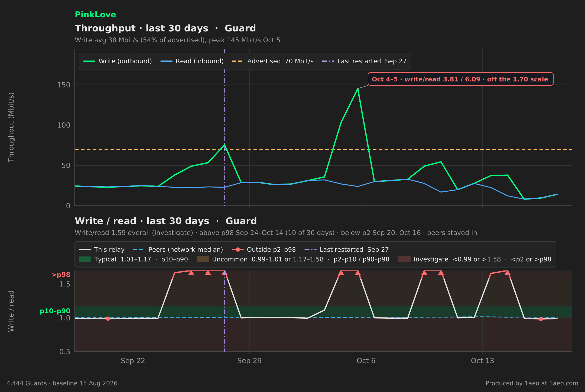The height and width of the screenshot is (392, 585).
Task: Click the write peak point at Oct 5
Action: click(358, 89)
